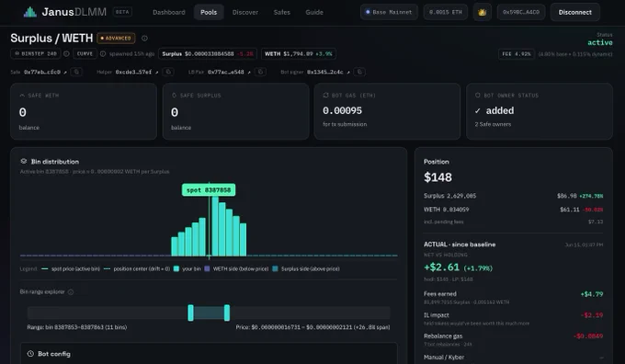Click the BINSTEP 240 chip

tap(36, 53)
